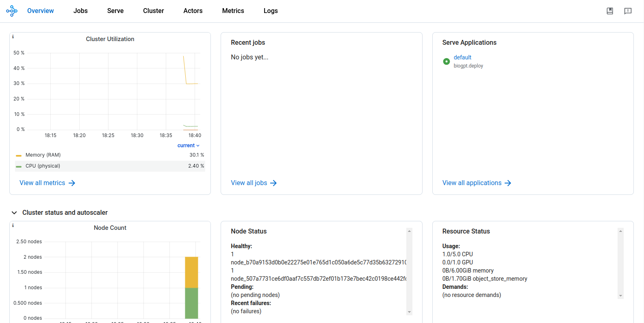This screenshot has height=323, width=644.
Task: Click the yellow Memory (RAM) legend swatch
Action: [x=19, y=155]
